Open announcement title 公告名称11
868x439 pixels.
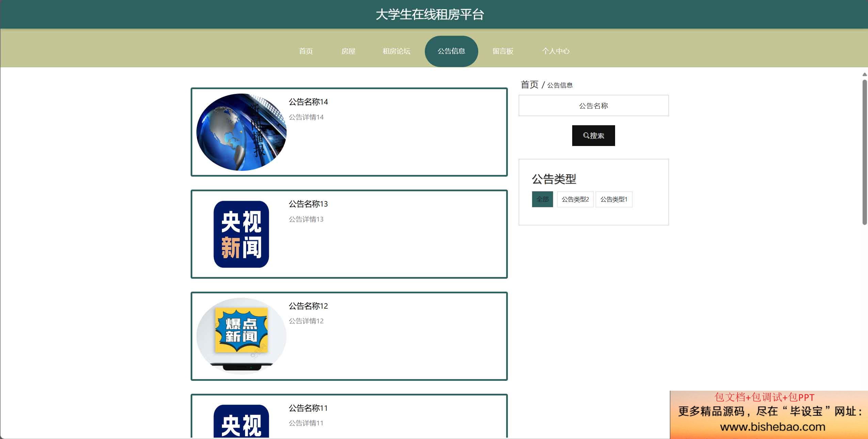pyautogui.click(x=308, y=408)
